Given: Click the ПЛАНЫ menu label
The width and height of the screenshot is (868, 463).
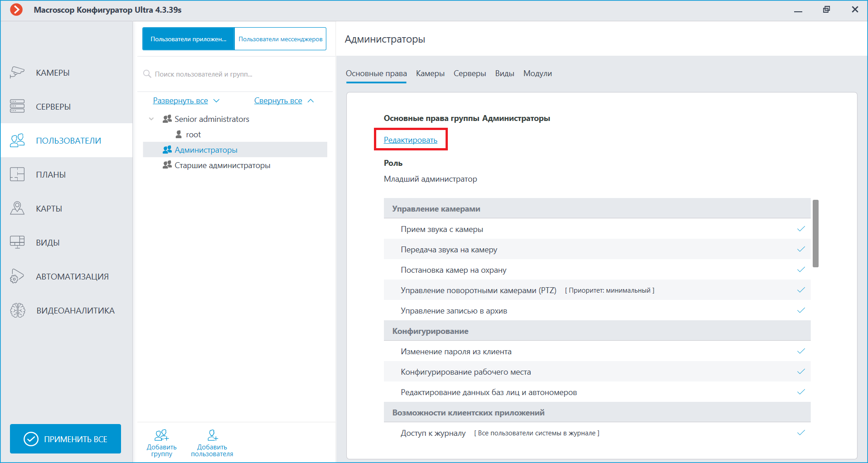Looking at the screenshot, I should coord(51,174).
